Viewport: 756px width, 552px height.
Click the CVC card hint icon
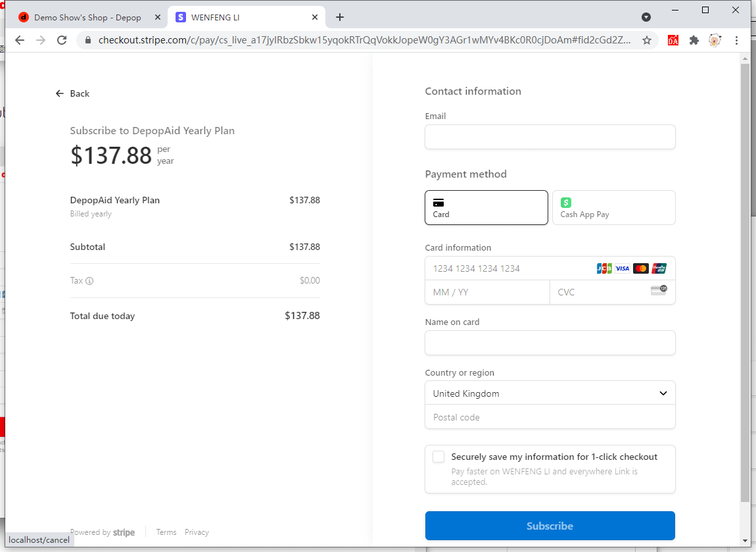click(x=659, y=290)
